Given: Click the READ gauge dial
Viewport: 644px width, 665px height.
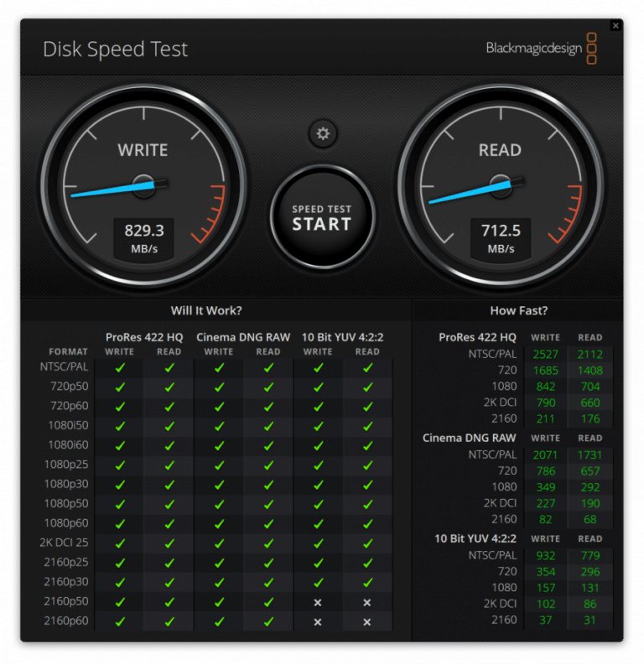Looking at the screenshot, I should (x=501, y=186).
